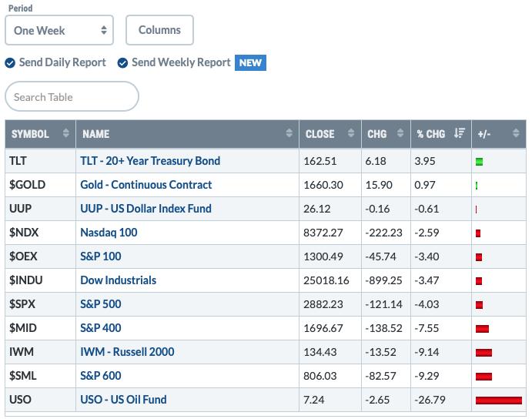Click the Columns button
The height and width of the screenshot is (419, 532).
159,30
